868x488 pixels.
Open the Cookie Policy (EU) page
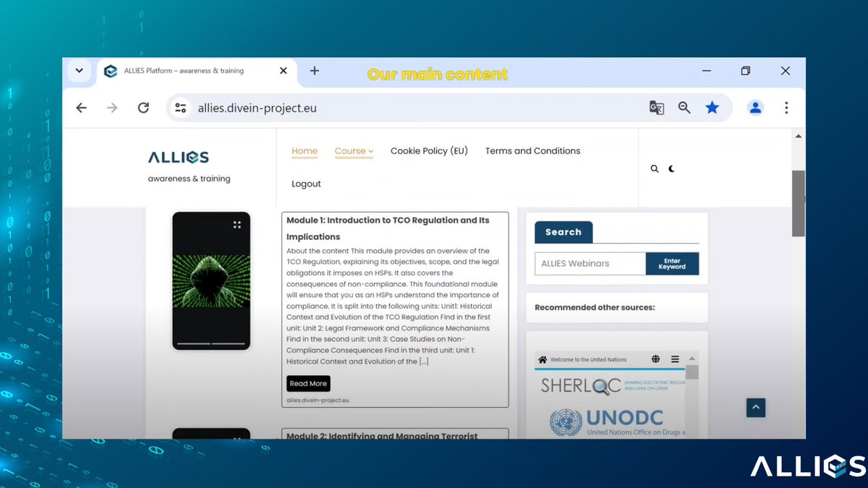pyautogui.click(x=429, y=151)
